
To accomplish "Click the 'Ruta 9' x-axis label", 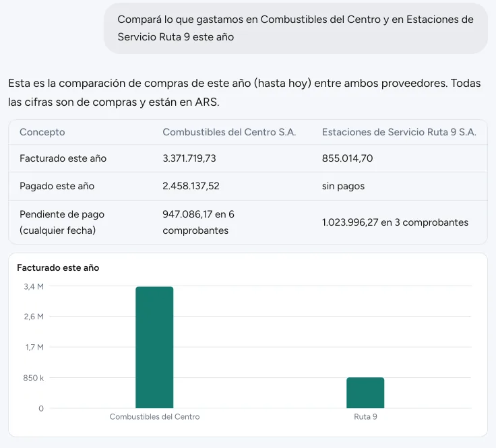I will [x=365, y=417].
